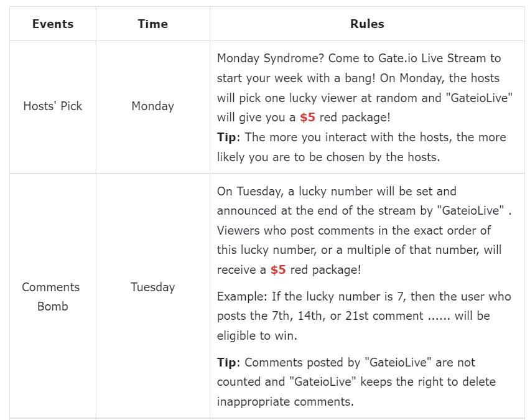Select the Tuesday time cell
Viewport: 530px width, 420px height.
152,287
